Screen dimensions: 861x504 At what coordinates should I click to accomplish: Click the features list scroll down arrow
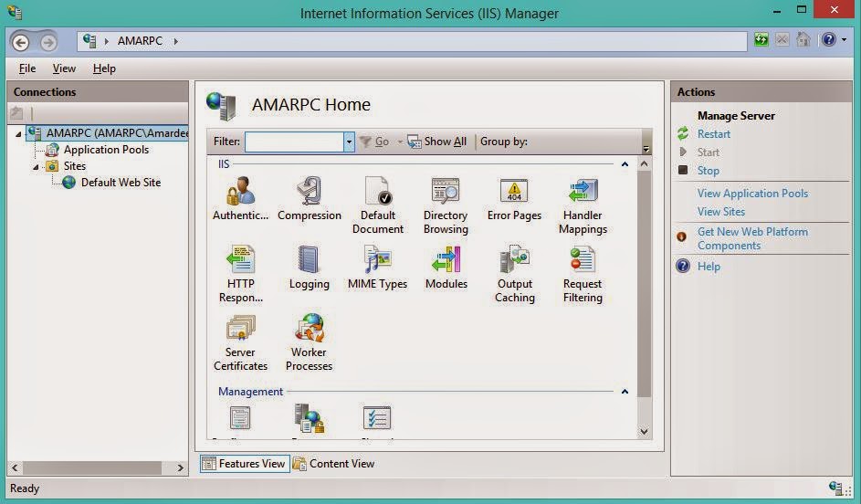click(x=644, y=432)
